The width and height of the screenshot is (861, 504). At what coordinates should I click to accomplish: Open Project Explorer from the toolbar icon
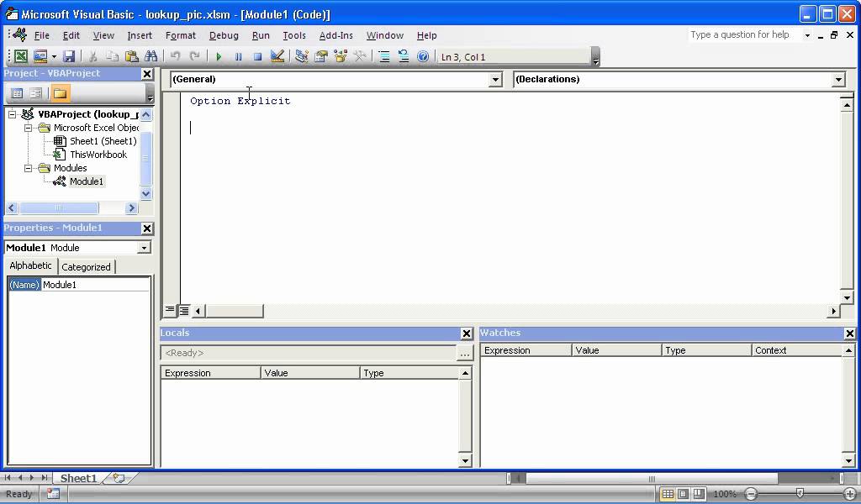tap(302, 56)
